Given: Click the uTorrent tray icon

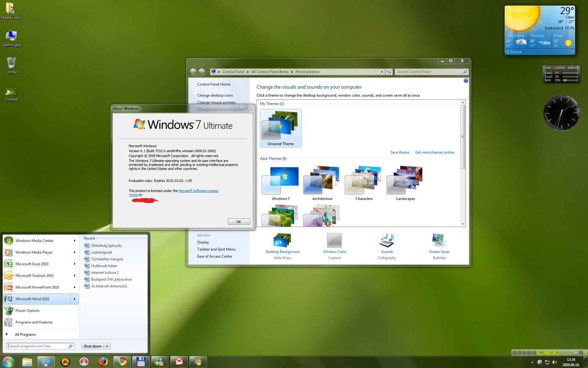Looking at the screenshot, I should tap(539, 362).
